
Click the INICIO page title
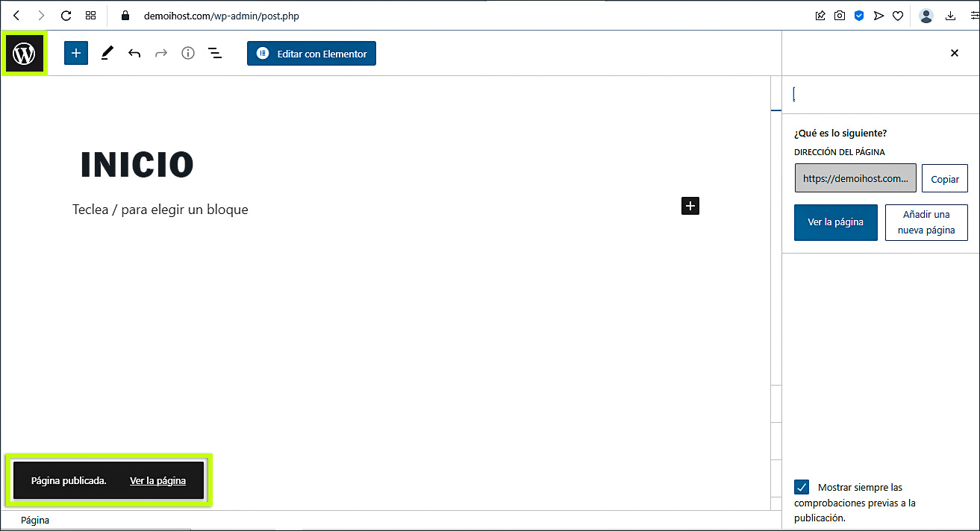point(137,165)
